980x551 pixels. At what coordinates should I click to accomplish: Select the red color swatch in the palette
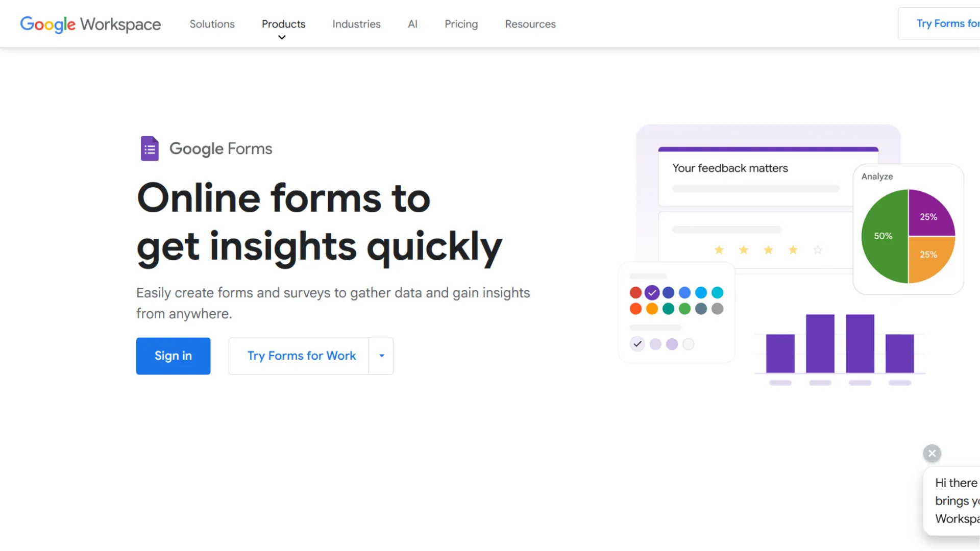click(x=635, y=292)
